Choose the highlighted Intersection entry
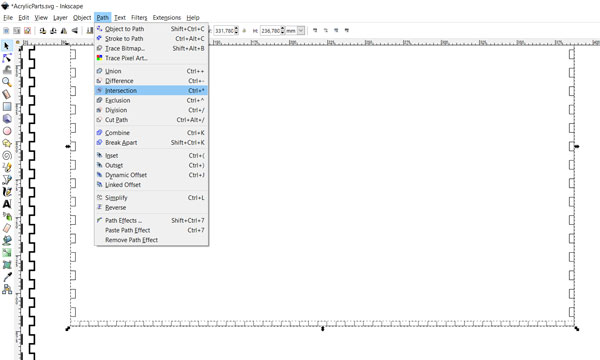This screenshot has width=600, height=360. (151, 91)
